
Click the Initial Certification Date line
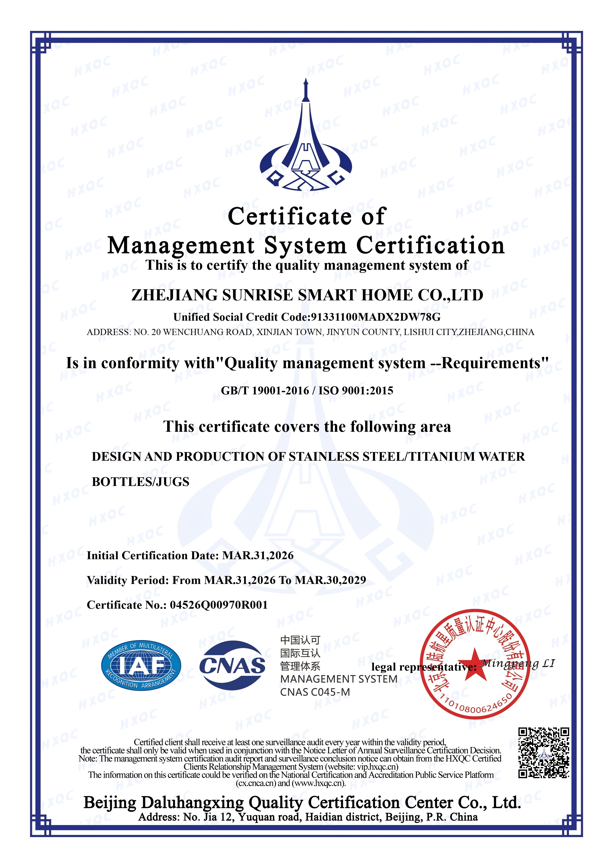[x=190, y=555]
